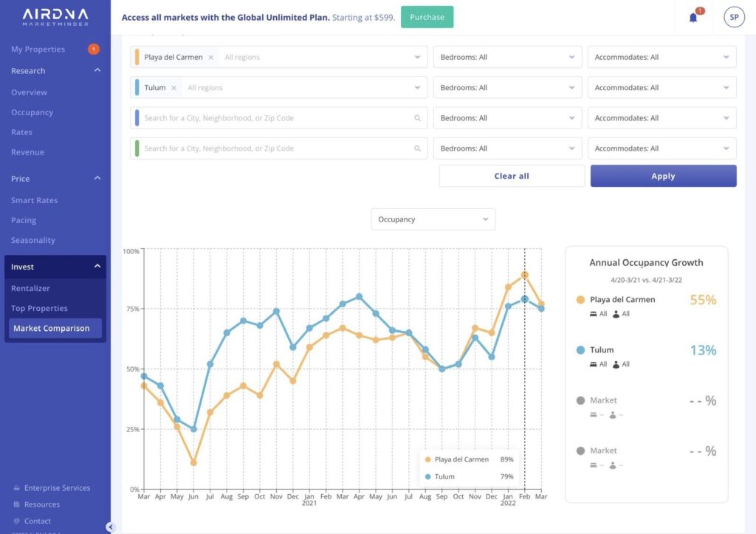Remove the Tulum market chip
The image size is (756, 534).
(173, 88)
